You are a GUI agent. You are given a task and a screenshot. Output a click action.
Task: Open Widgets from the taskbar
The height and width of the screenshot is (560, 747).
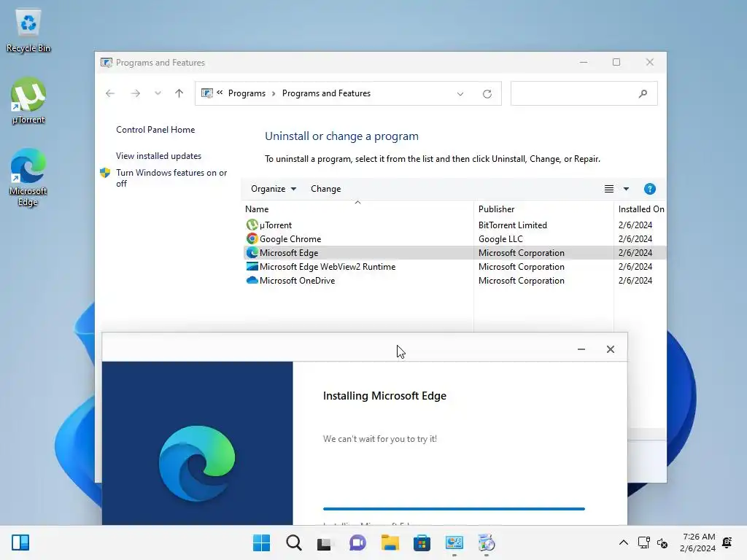point(20,542)
